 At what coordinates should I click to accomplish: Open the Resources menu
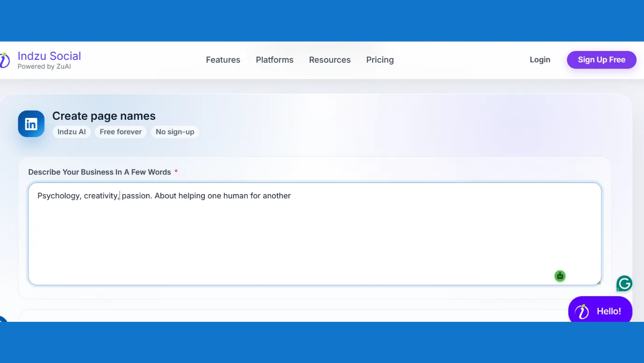(329, 60)
